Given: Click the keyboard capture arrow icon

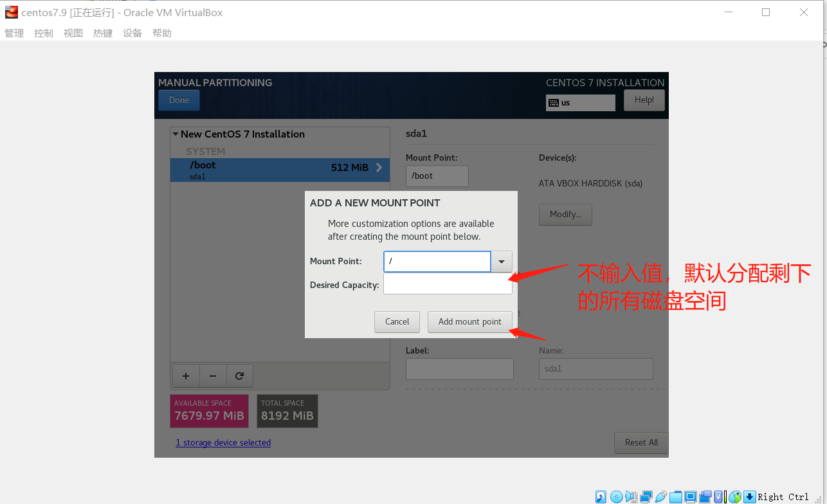Looking at the screenshot, I should (749, 497).
